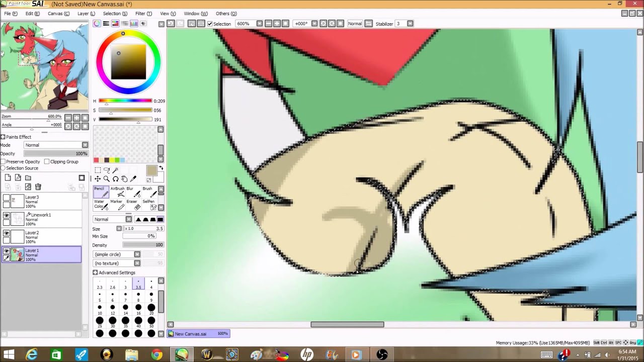Open the Canvas menu
Viewport: 644px width, 362px height.
coord(58,14)
